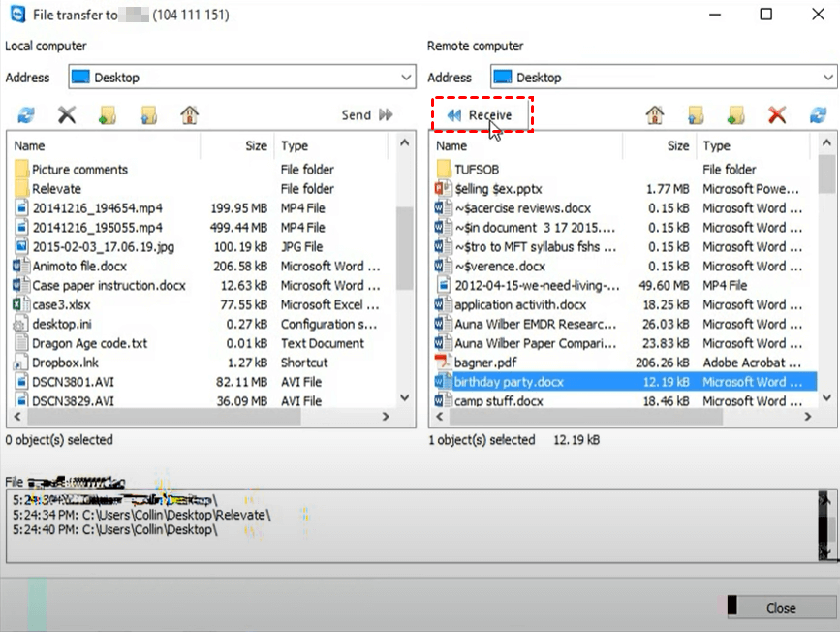
Task: Go to parent folder on local computer
Action: pos(148,115)
